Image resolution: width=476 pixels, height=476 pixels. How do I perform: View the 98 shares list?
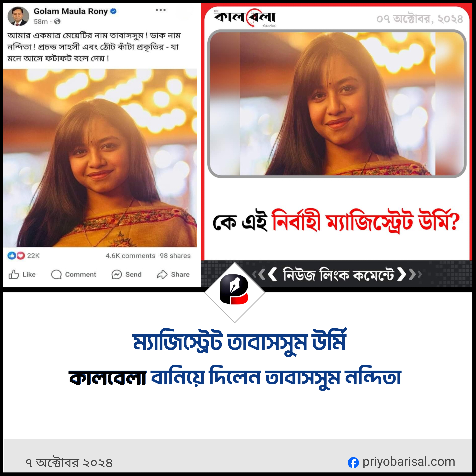click(x=175, y=256)
